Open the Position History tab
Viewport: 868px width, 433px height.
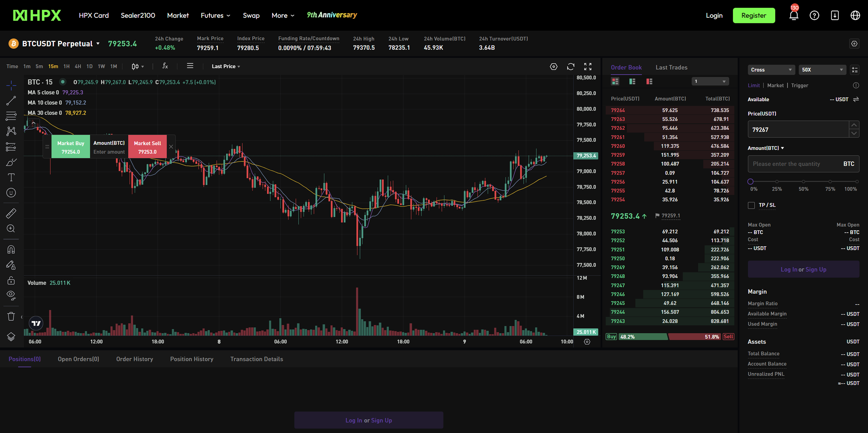tap(192, 359)
